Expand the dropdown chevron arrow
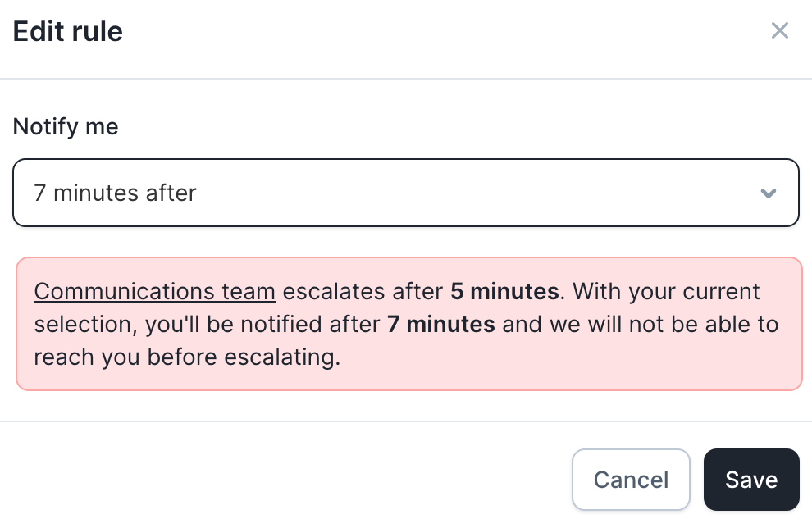 coord(768,193)
